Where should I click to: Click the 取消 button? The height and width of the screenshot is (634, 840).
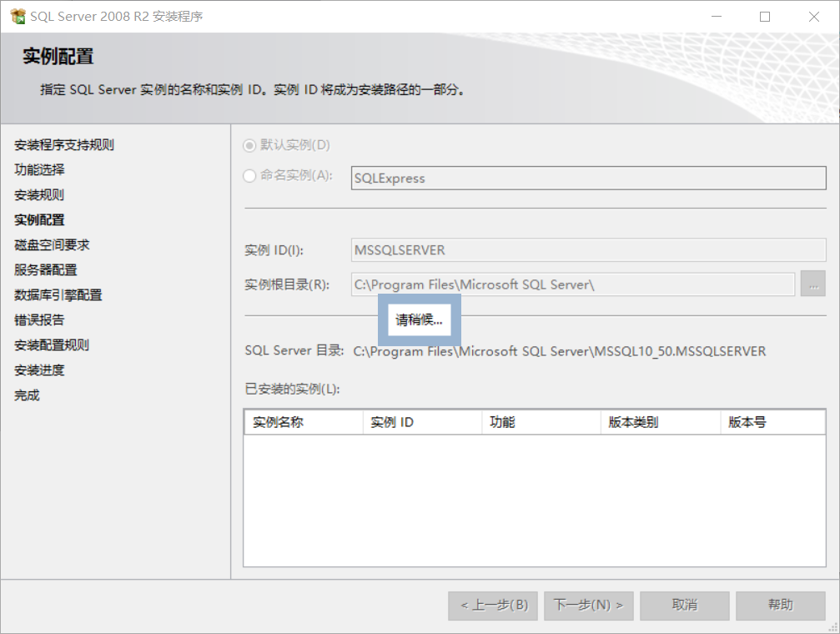pyautogui.click(x=684, y=606)
